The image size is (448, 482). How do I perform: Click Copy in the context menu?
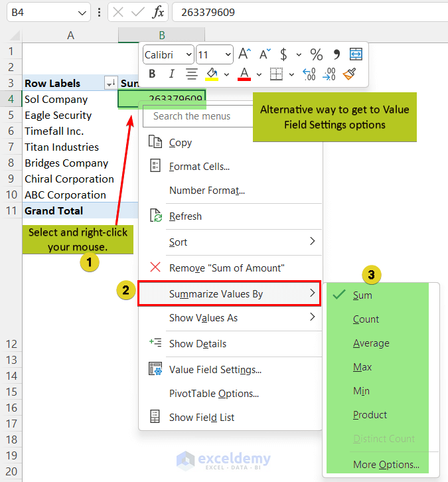point(230,143)
